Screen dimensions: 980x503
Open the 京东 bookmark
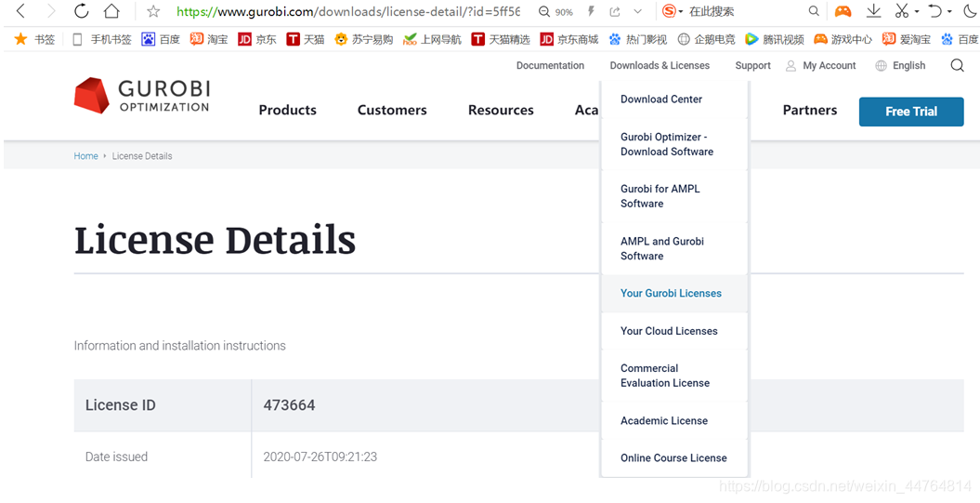point(257,39)
